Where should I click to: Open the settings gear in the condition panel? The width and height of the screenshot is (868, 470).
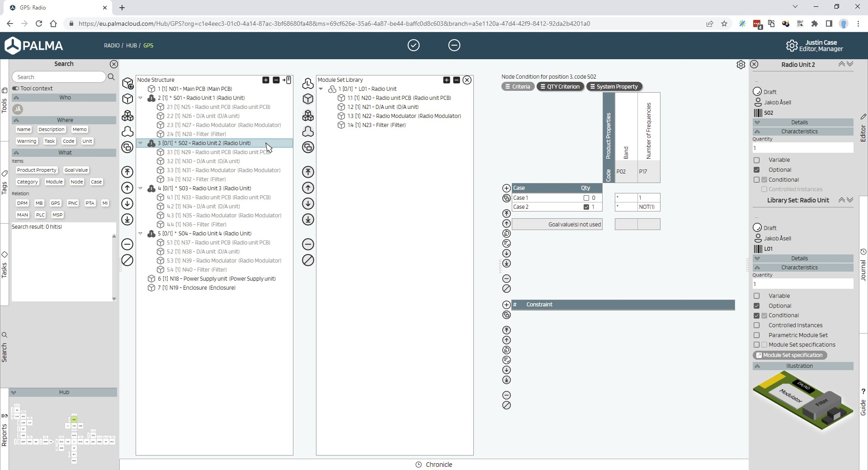click(x=741, y=64)
